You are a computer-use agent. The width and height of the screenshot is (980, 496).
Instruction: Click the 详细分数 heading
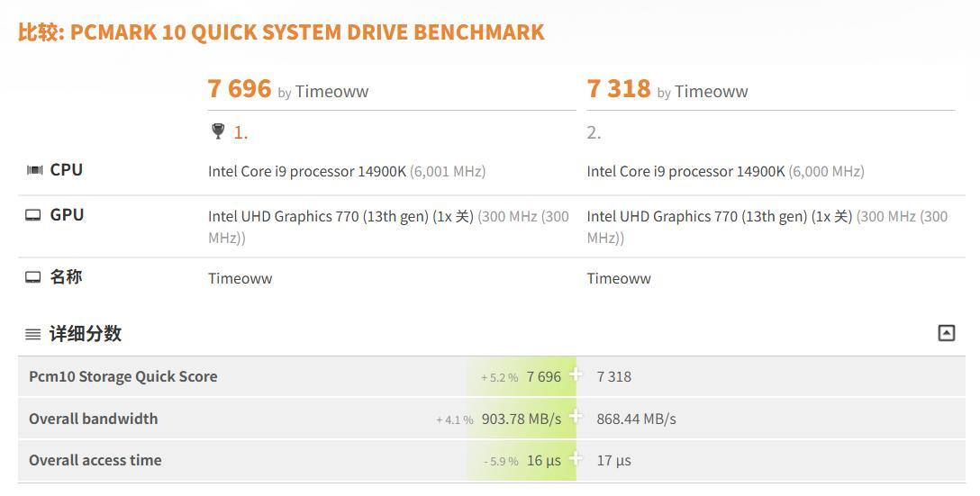pos(86,334)
